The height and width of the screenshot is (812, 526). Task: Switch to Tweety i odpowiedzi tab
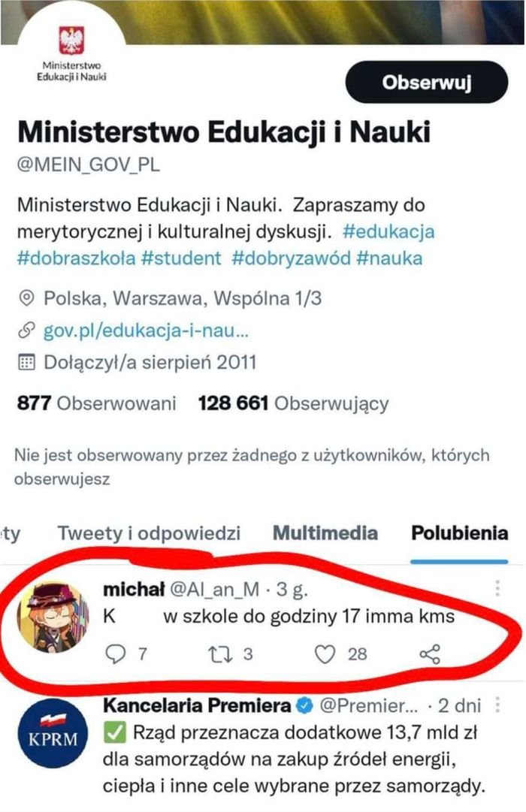click(150, 534)
